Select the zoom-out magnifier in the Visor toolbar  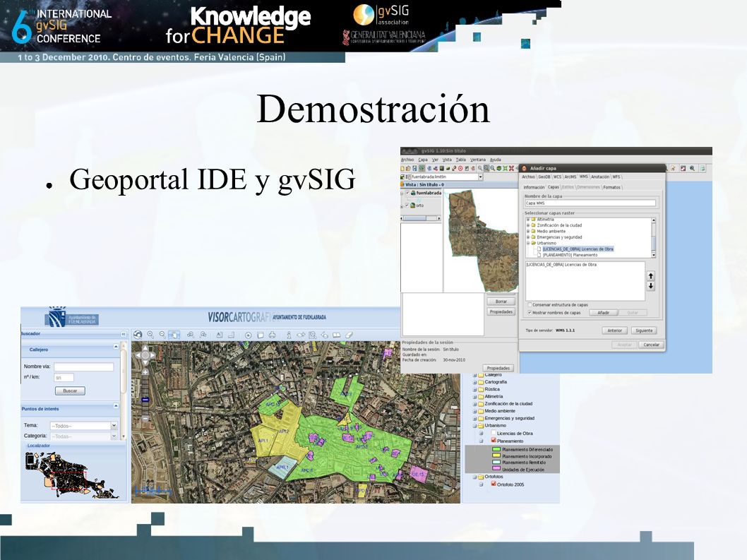tap(162, 335)
